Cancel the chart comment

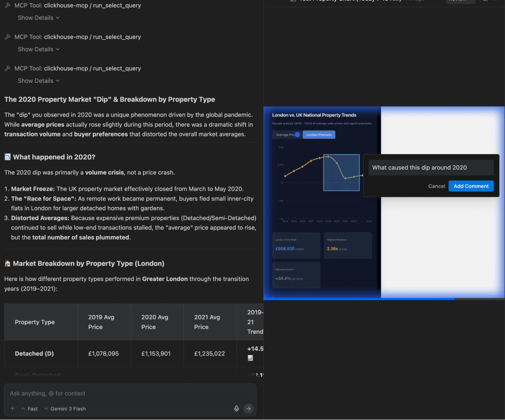point(436,186)
